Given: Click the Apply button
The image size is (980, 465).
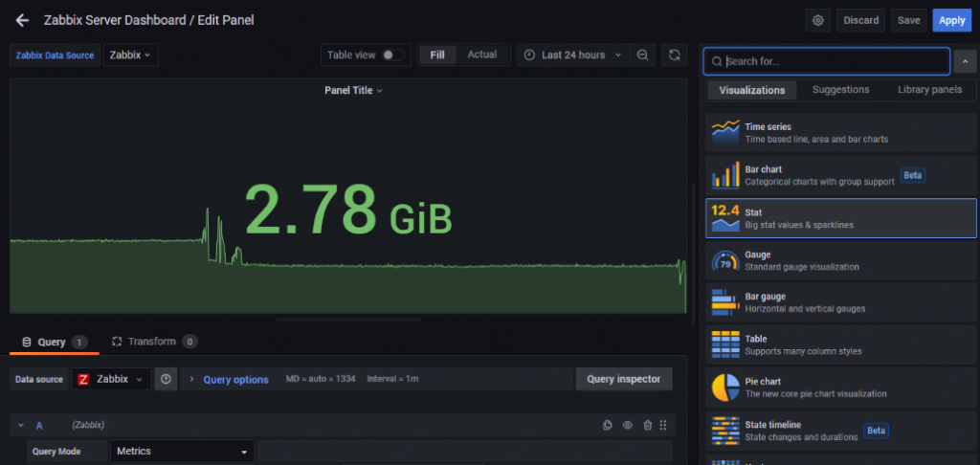Looking at the screenshot, I should pyautogui.click(x=952, y=20).
